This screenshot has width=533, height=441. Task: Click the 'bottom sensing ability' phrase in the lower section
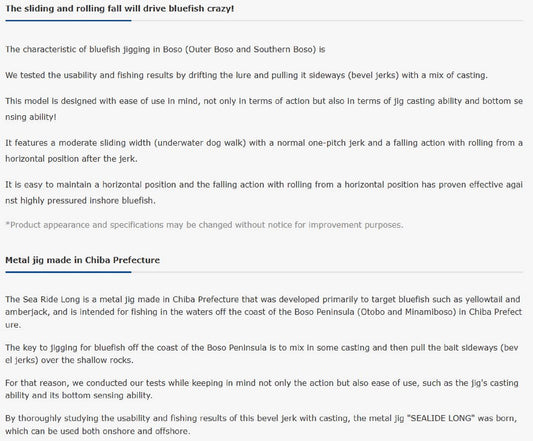pyautogui.click(x=107, y=395)
